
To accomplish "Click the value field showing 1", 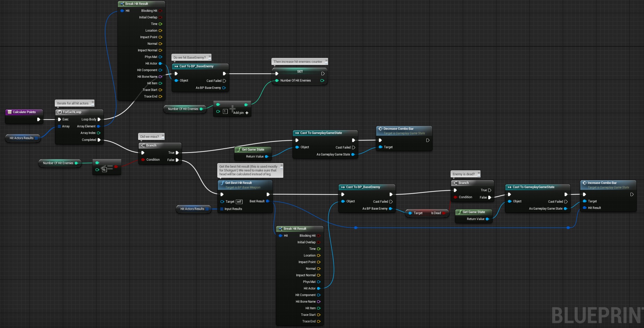I will (x=225, y=111).
